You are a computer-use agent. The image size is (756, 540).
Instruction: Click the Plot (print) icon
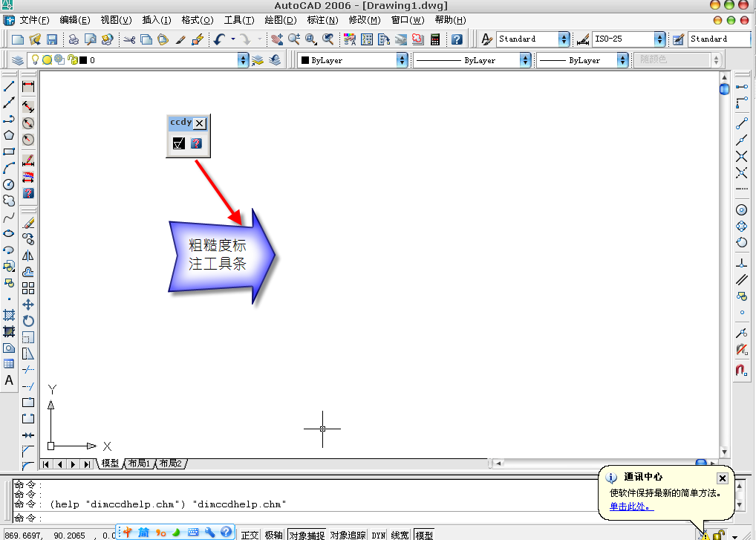pos(74,39)
